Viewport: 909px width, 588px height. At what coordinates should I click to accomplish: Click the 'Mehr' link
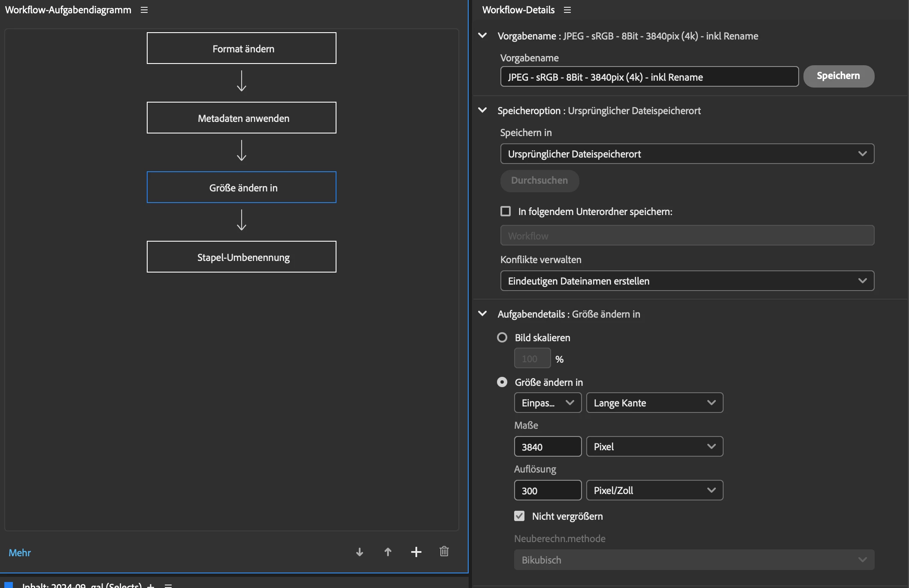pos(20,553)
